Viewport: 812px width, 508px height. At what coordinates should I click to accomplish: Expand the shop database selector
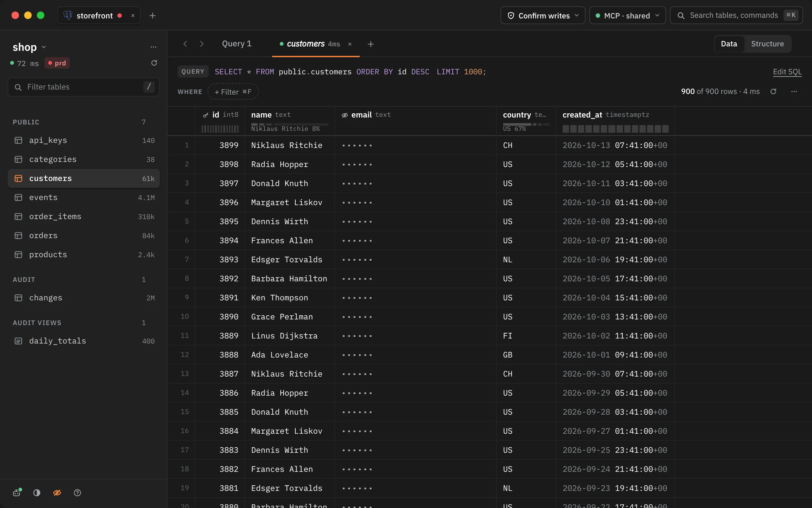coord(29,47)
